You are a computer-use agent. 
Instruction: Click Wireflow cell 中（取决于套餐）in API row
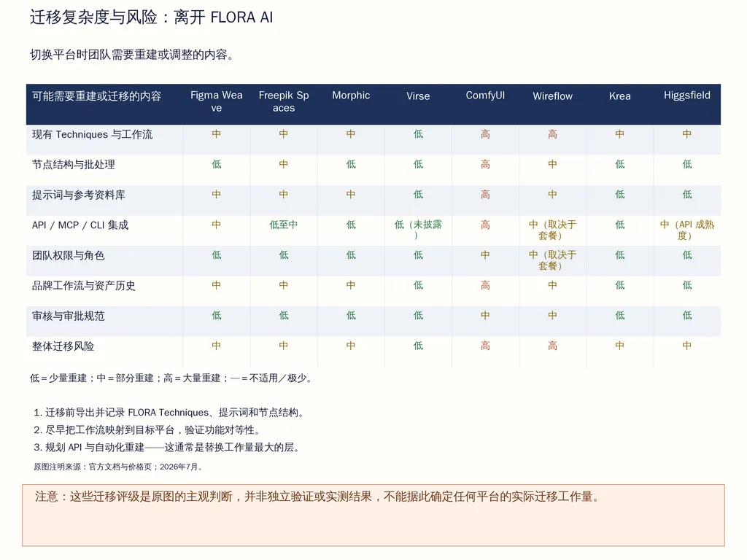[553, 230]
